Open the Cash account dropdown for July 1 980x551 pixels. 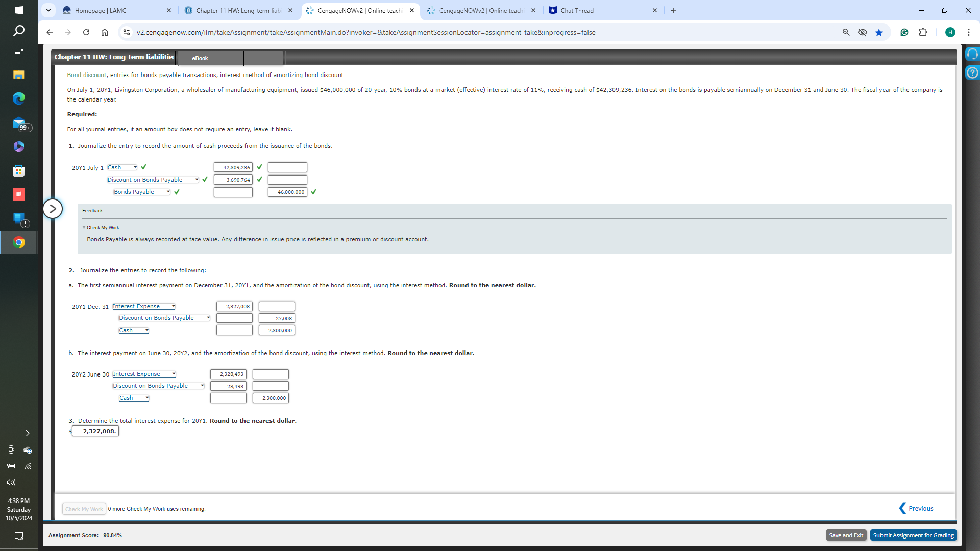[122, 167]
